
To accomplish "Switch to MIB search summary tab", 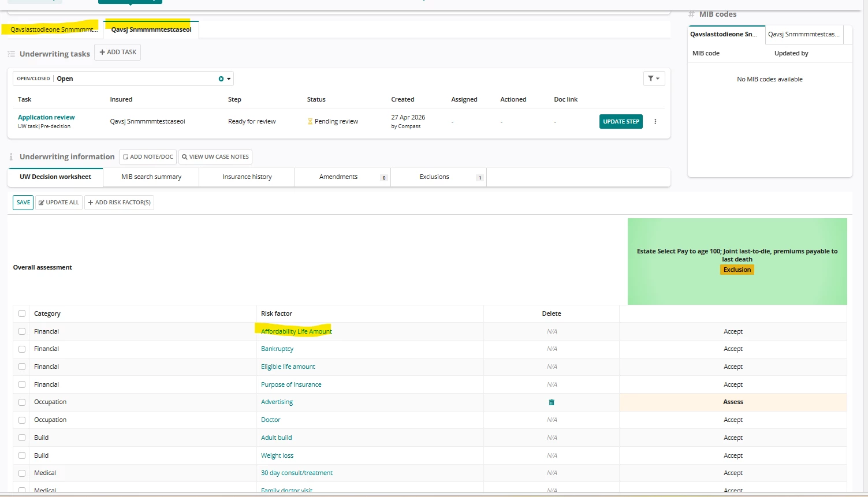I will click(151, 177).
